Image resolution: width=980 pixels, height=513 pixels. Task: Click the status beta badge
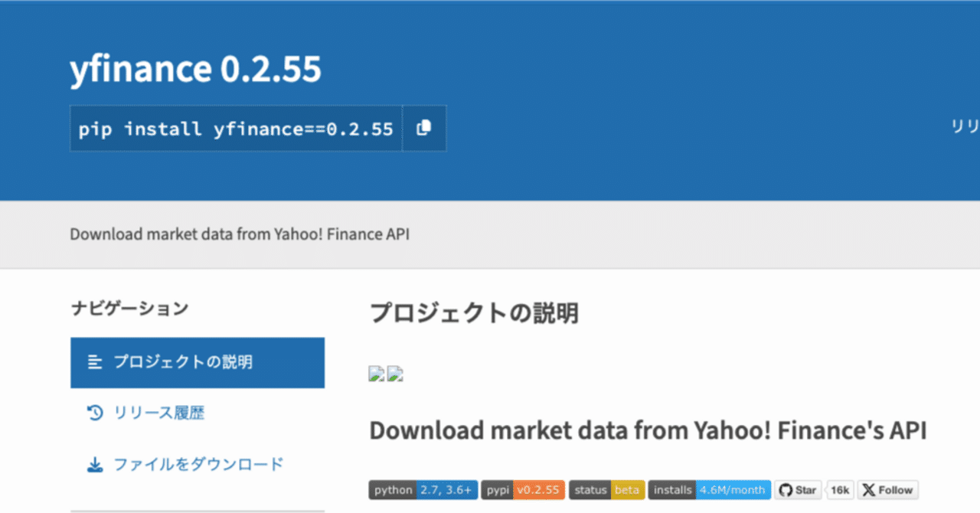tap(606, 489)
